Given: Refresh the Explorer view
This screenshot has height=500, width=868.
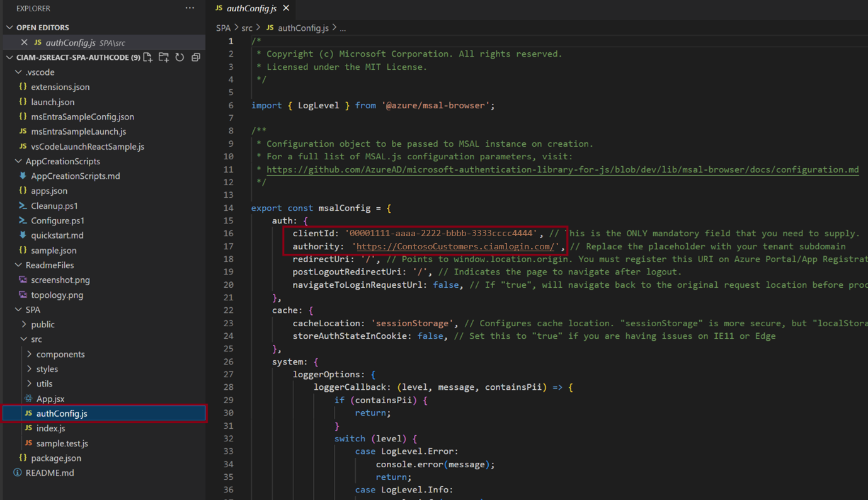Looking at the screenshot, I should click(x=178, y=57).
